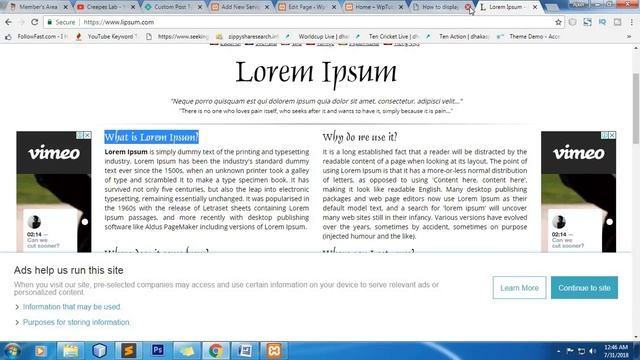Open Sublime Text from the taskbar
The image size is (640, 360).
(x=128, y=351)
